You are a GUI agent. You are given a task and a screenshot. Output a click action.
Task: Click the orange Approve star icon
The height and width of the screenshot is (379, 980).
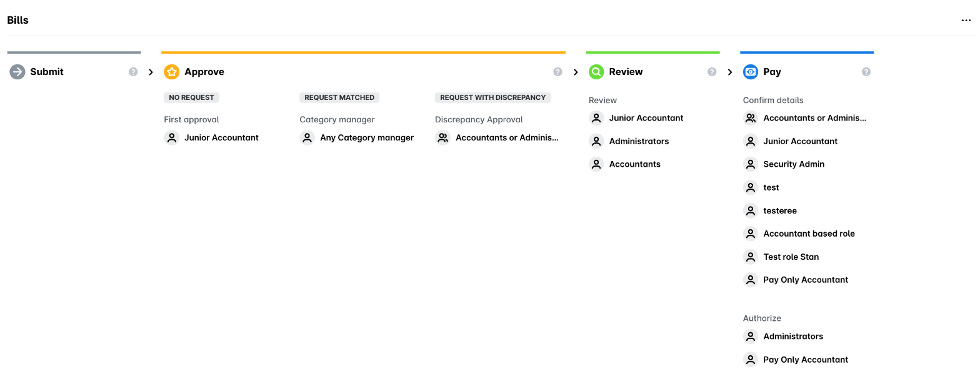[x=171, y=72]
